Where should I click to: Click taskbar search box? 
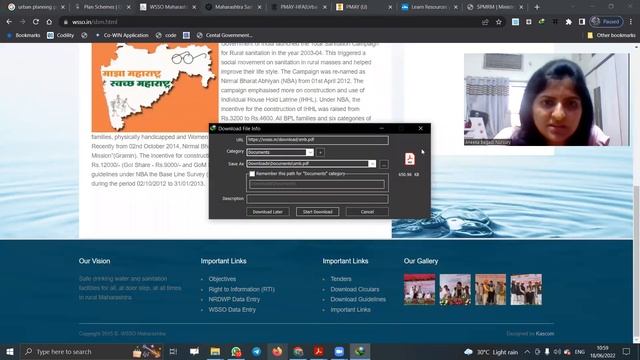pyautogui.click(x=91, y=351)
